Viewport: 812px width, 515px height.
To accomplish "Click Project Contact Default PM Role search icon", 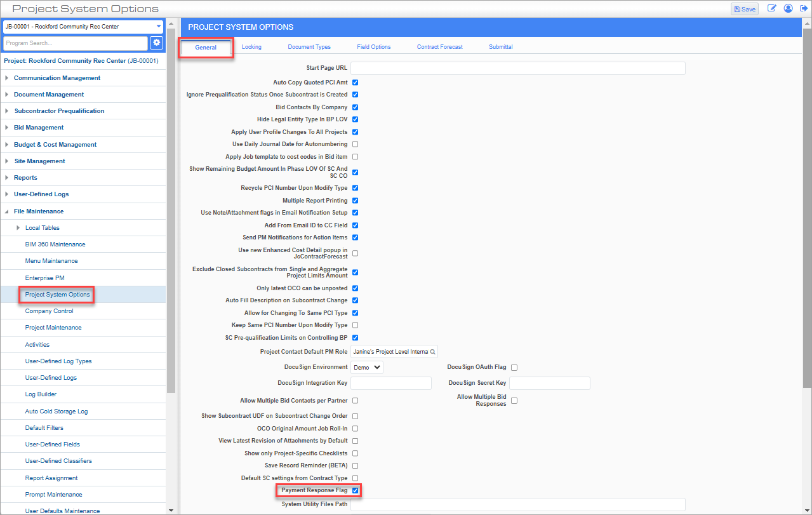I will click(433, 351).
